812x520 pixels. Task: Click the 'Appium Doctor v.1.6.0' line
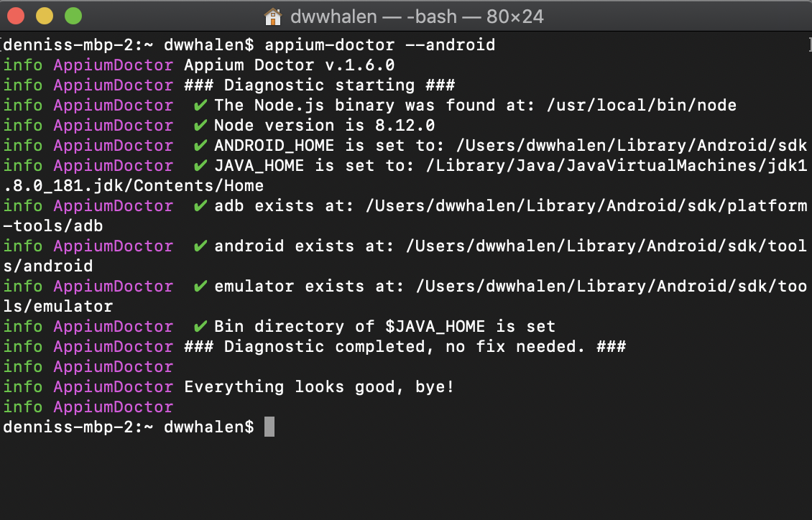(290, 65)
